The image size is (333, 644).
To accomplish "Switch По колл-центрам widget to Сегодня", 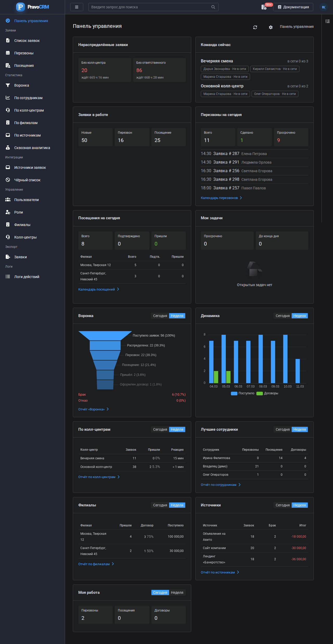I will coord(160,429).
